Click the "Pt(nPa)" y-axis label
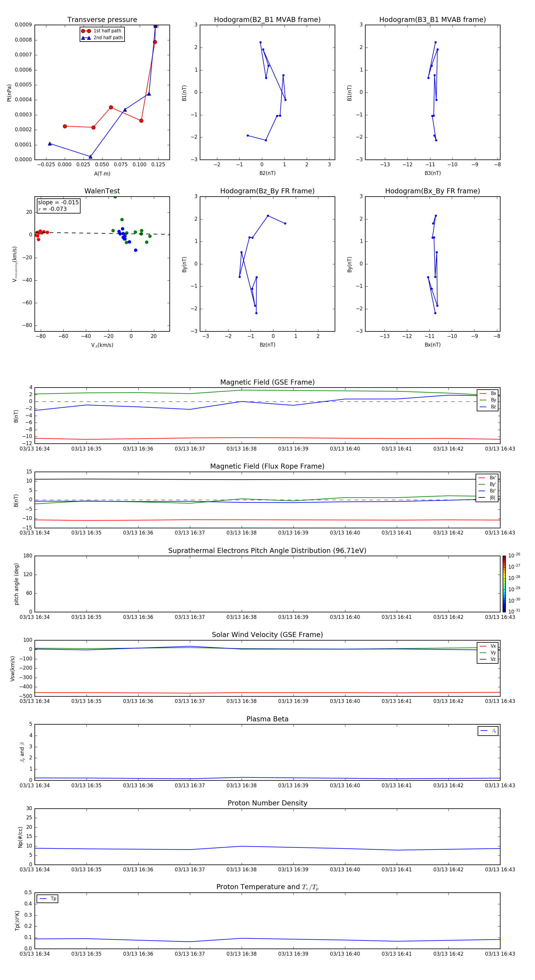Screen dimensions: 535x980 9,92
